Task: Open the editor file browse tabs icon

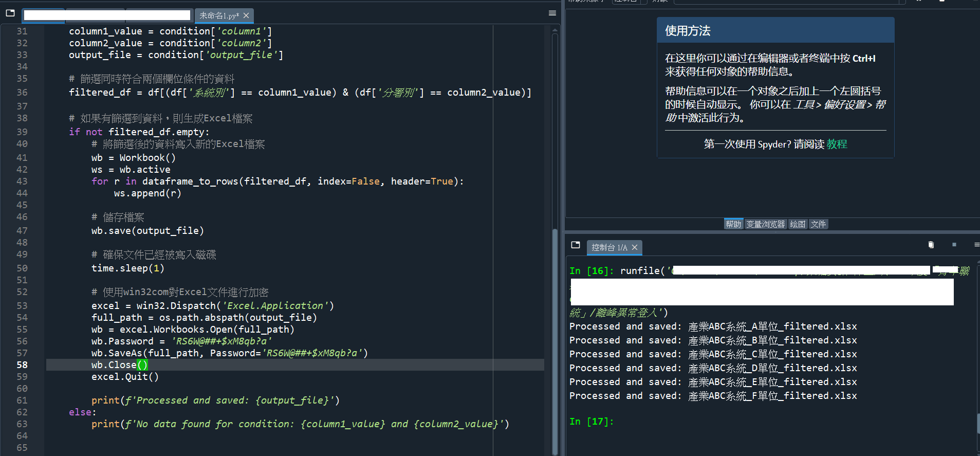Action: point(10,13)
